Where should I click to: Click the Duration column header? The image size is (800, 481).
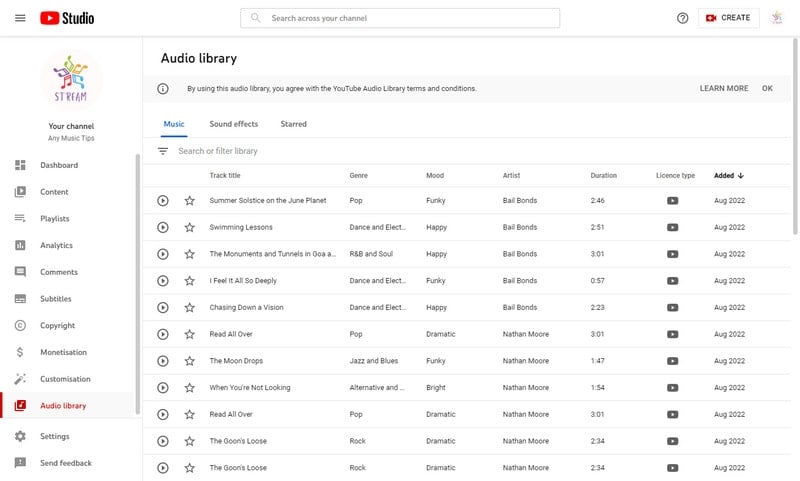604,175
